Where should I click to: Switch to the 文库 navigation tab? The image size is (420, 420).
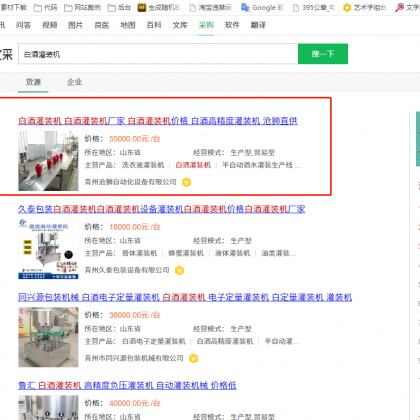[x=180, y=25]
